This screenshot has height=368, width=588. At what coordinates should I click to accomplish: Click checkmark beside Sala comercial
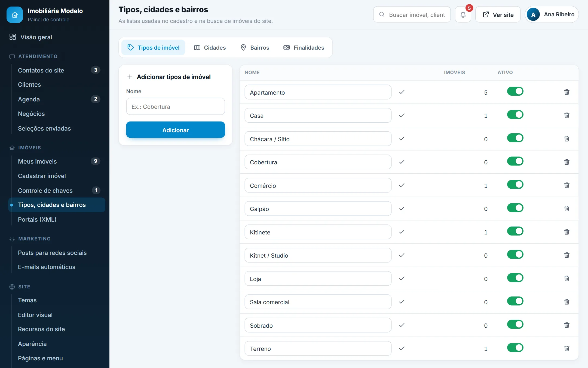402,302
